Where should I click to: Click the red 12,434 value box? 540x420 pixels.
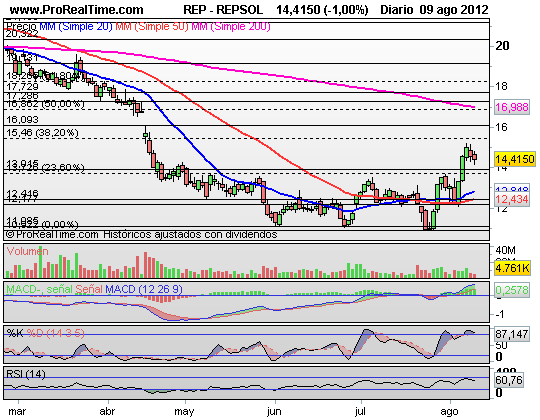click(x=512, y=199)
